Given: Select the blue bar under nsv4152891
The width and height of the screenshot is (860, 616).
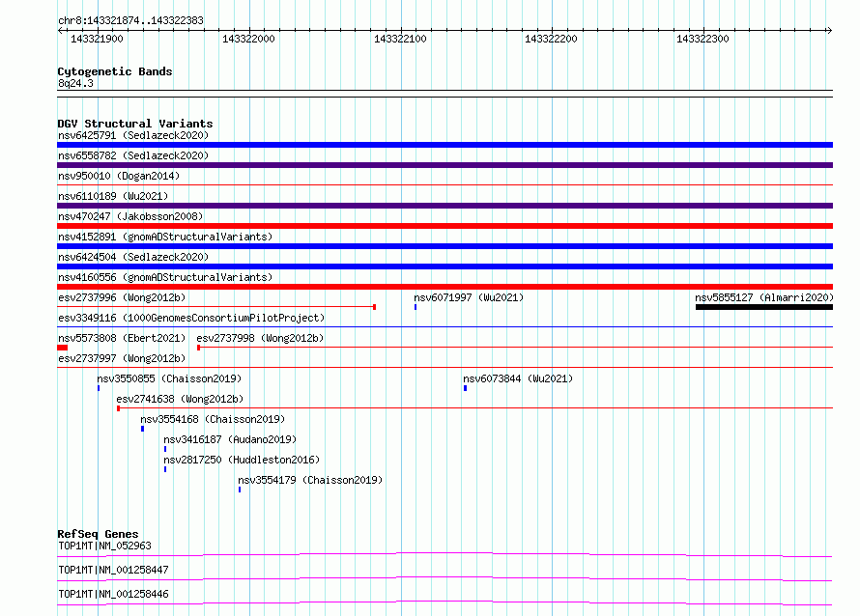Looking at the screenshot, I should [x=444, y=246].
